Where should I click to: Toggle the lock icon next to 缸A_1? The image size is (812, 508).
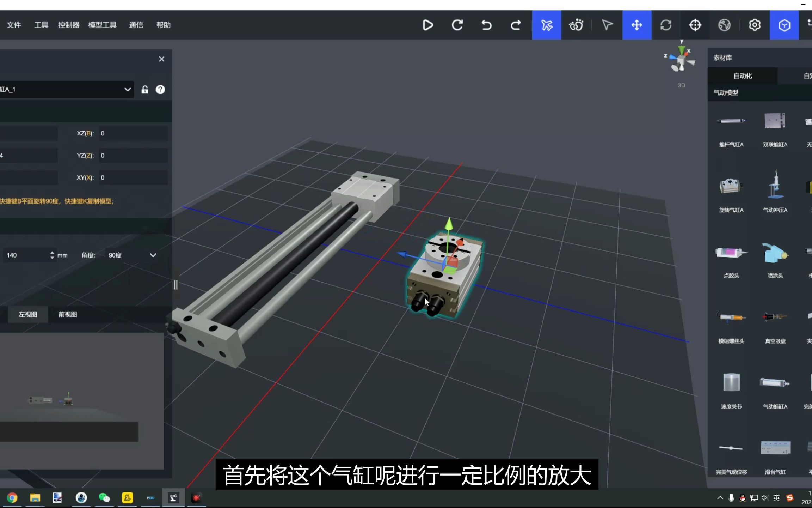(x=144, y=90)
